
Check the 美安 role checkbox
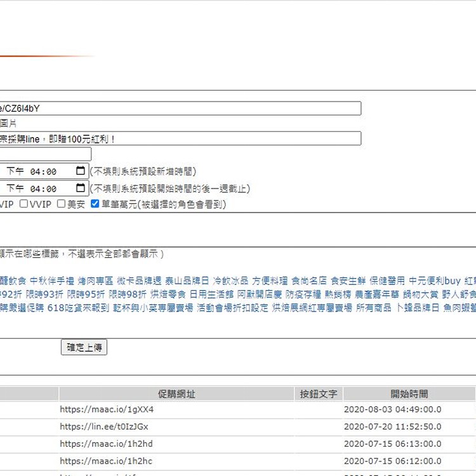[61, 204]
